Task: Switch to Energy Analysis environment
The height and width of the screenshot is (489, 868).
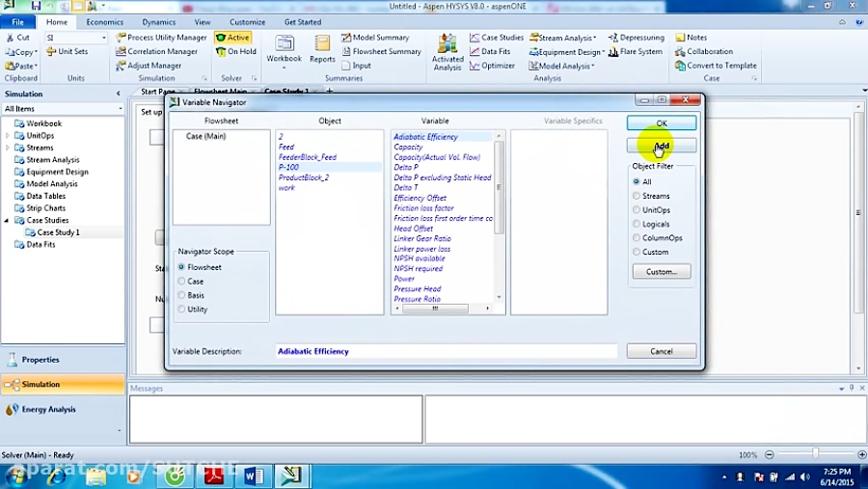Action: [x=63, y=409]
